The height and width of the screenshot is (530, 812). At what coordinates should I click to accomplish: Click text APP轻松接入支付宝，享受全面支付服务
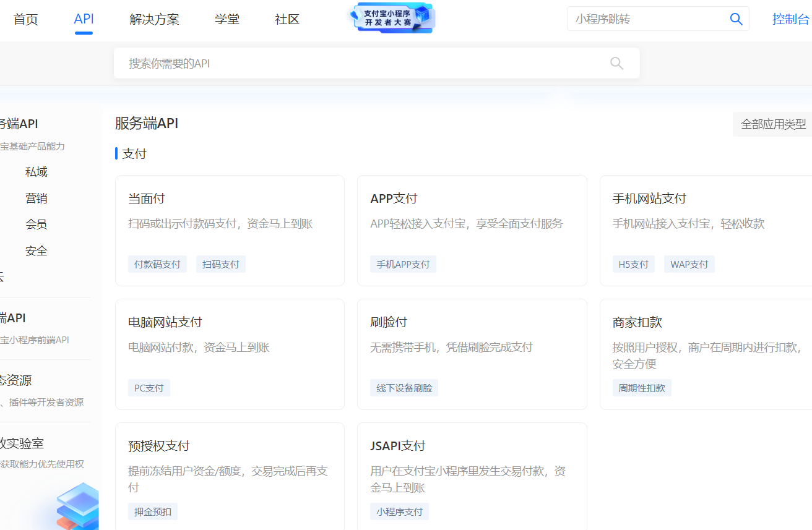coord(467,223)
